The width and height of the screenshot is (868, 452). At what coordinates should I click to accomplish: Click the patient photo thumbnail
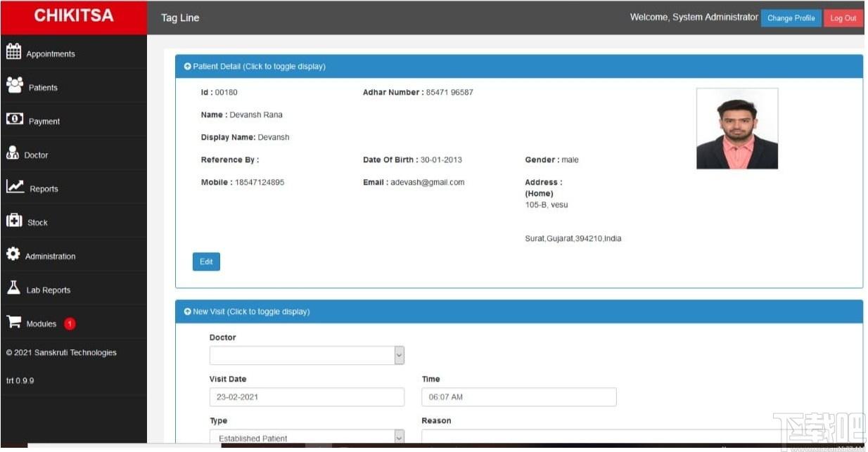pyautogui.click(x=737, y=129)
